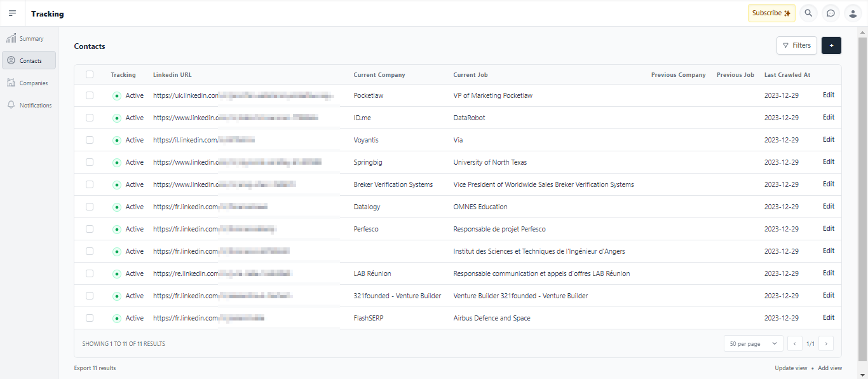Open the Filters button

(797, 46)
